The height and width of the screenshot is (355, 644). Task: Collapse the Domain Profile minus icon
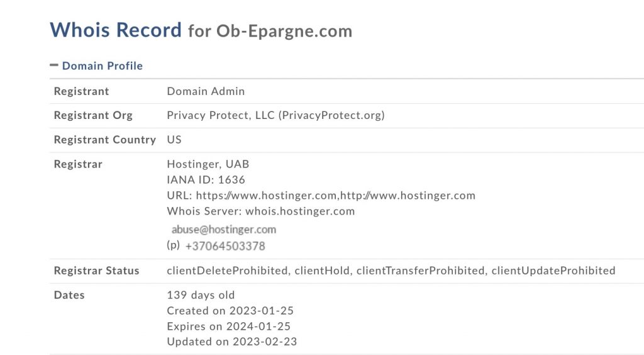(x=54, y=65)
